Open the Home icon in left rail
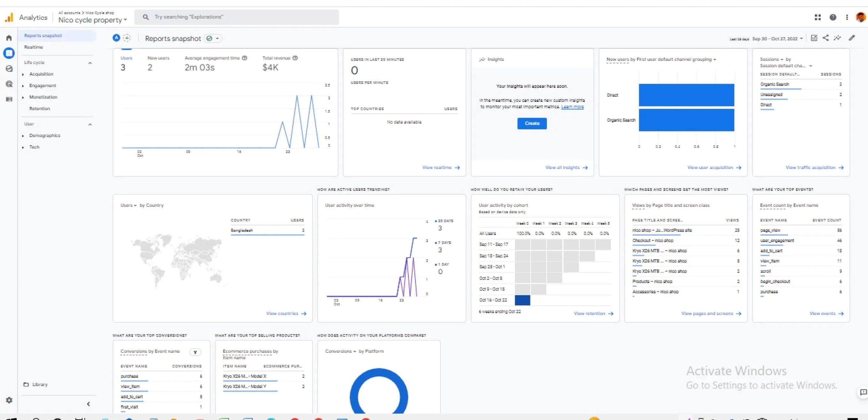Image resolution: width=868 pixels, height=420 pixels. click(9, 38)
